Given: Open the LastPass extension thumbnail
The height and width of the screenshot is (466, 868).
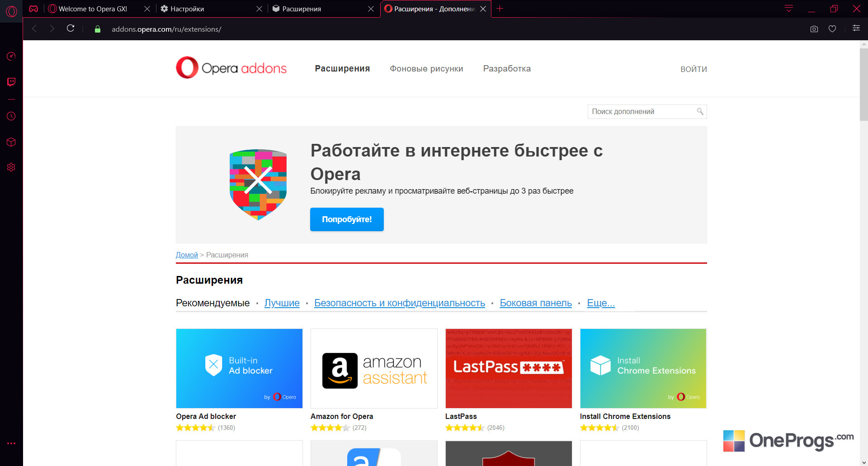Looking at the screenshot, I should (509, 368).
